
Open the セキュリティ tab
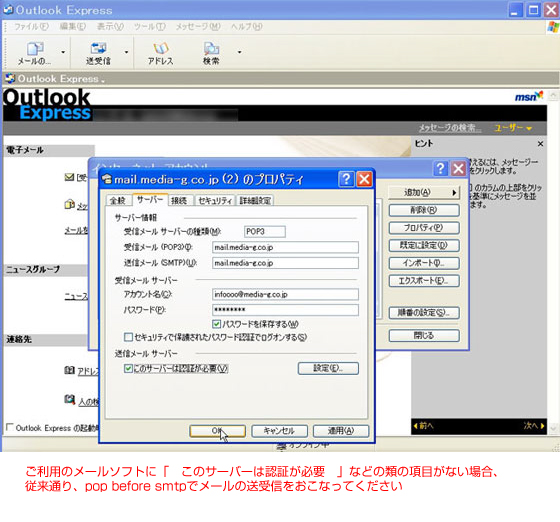215,200
